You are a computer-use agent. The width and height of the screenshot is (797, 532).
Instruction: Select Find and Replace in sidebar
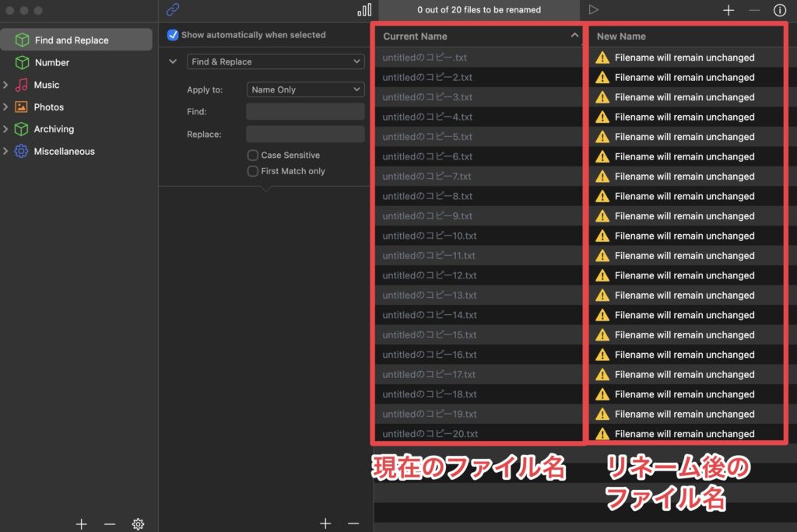coord(72,40)
